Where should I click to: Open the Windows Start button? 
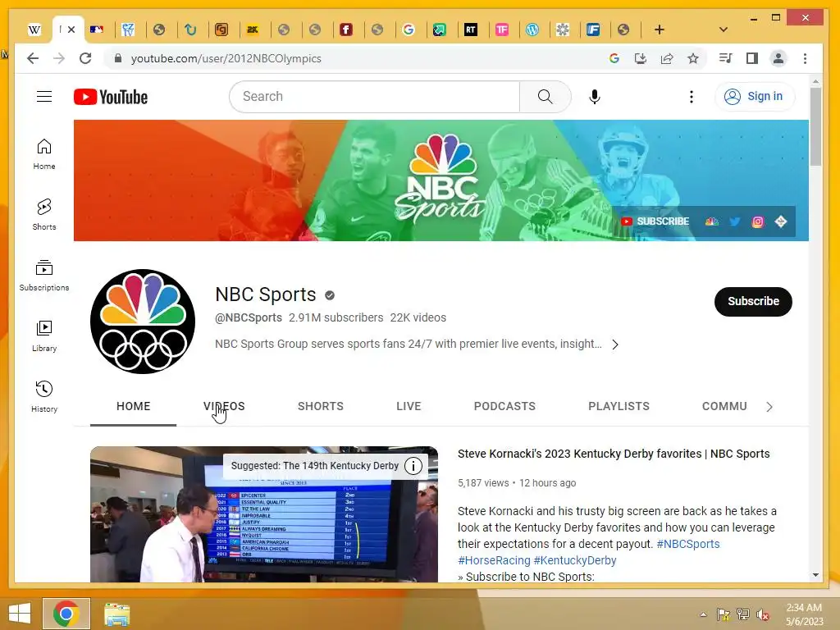coord(20,613)
